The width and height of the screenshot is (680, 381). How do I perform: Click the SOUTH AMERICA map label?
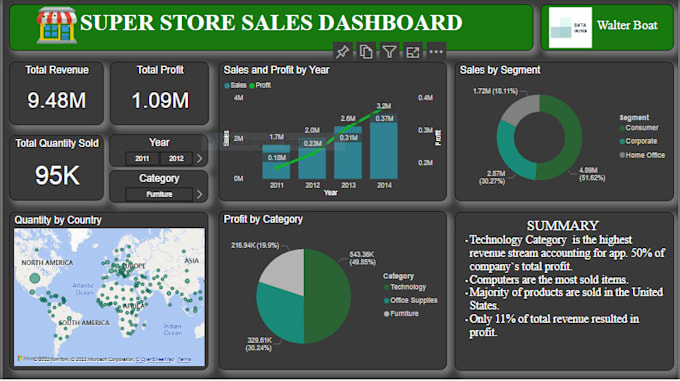click(x=84, y=323)
